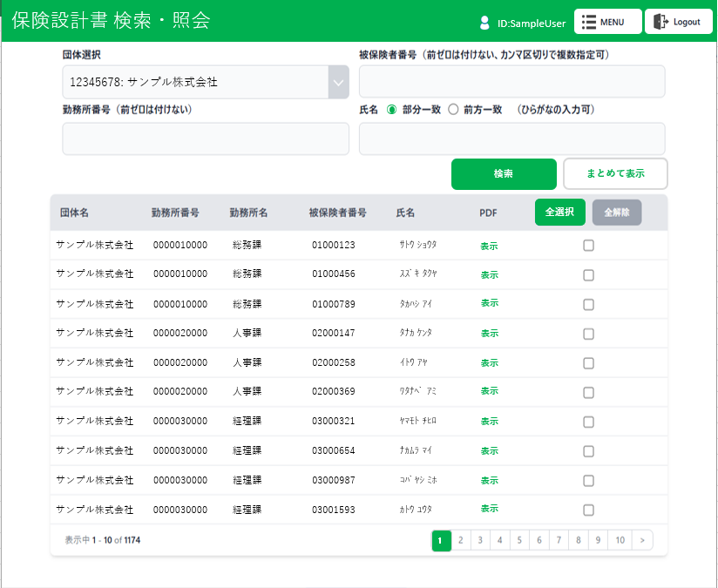Click the ID:SampleUser label
Screen dimensions: 718x588
point(532,24)
